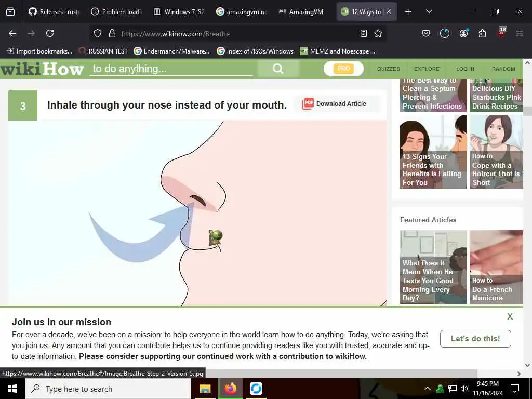
Task: Switch to the amazingvm.net Google tab
Action: click(x=242, y=12)
